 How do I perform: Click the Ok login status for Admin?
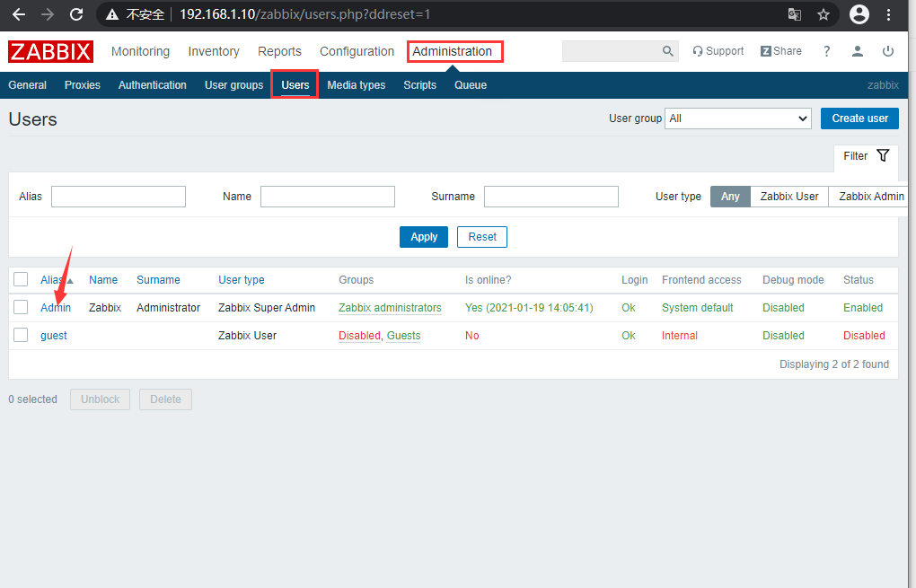pyautogui.click(x=629, y=308)
